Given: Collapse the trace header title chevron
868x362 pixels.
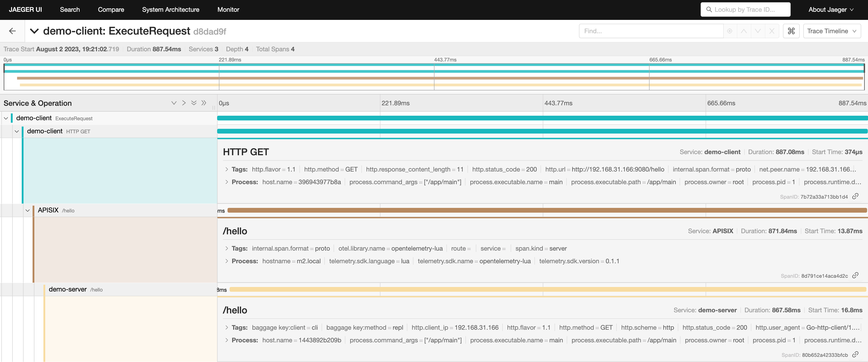Looking at the screenshot, I should (x=34, y=31).
